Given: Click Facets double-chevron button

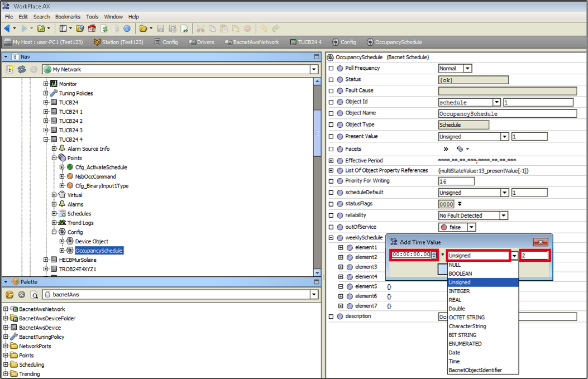Looking at the screenshot, I should (x=446, y=149).
